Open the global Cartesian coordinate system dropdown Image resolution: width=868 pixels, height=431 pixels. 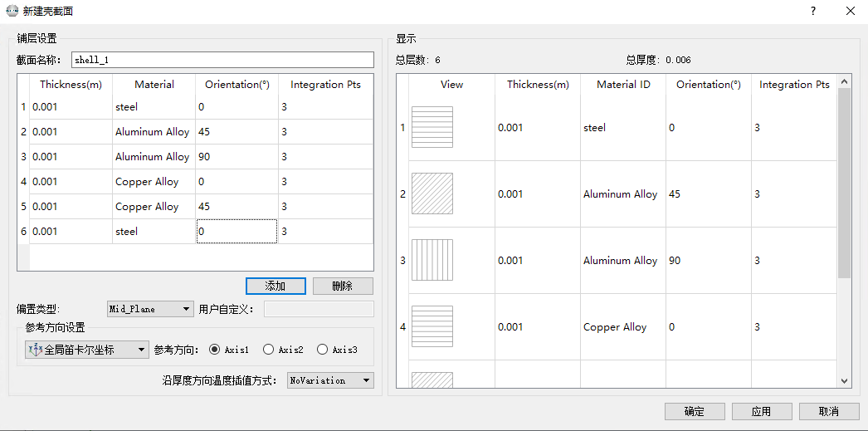(x=87, y=350)
